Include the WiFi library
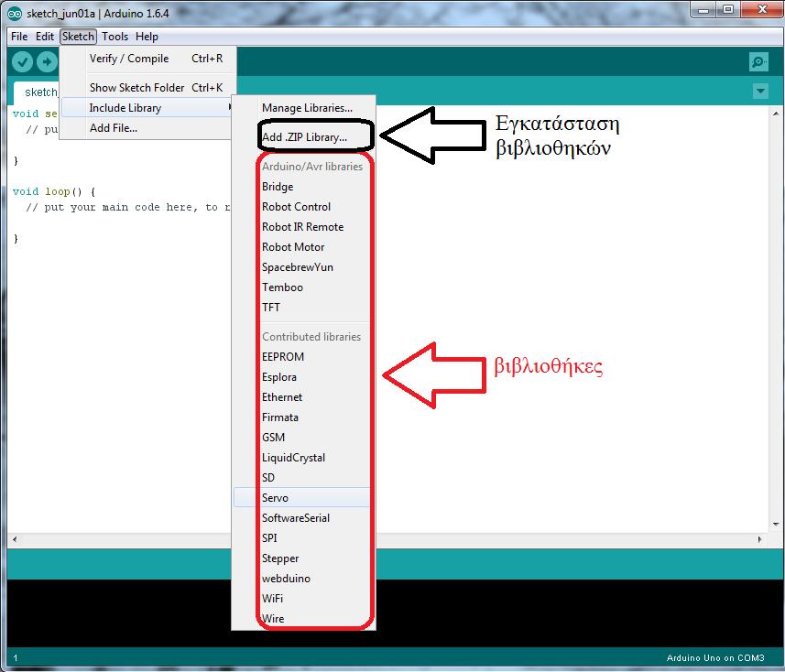This screenshot has height=672, width=785. (303, 598)
